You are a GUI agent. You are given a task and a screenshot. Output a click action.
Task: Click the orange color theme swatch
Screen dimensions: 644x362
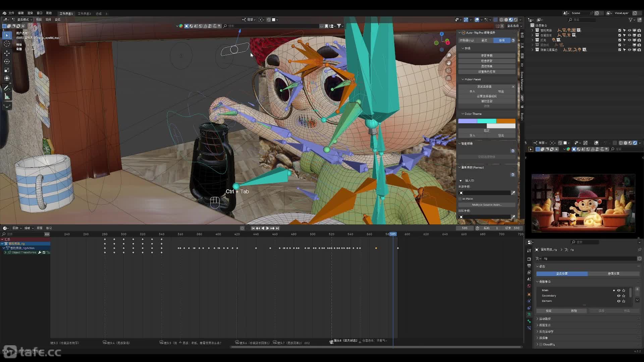506,121
